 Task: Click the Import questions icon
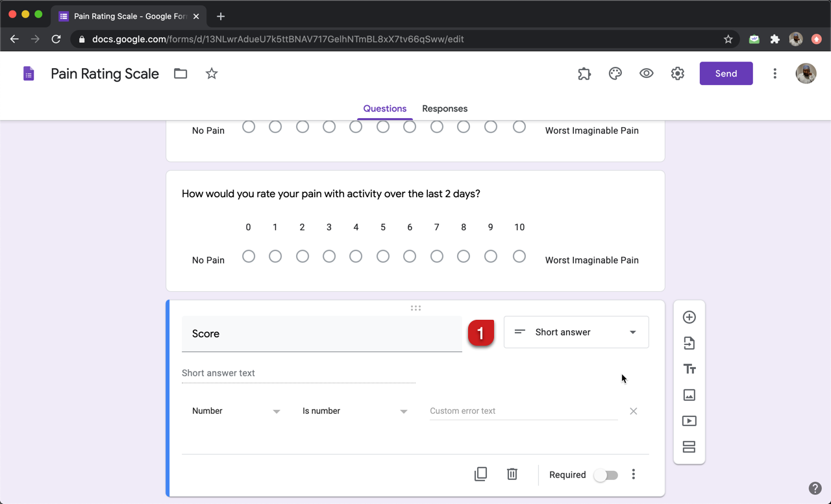point(689,343)
